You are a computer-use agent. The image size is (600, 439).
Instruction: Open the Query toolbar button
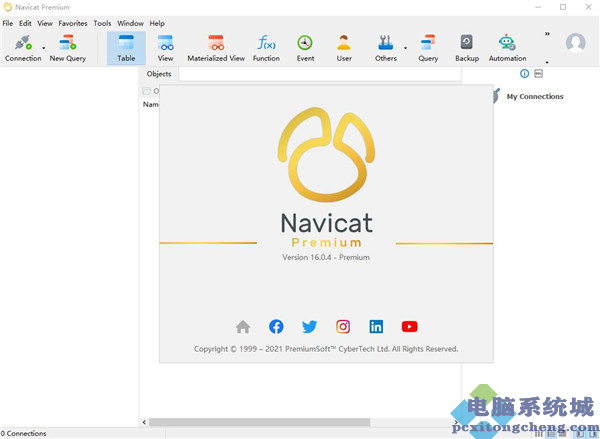point(428,48)
